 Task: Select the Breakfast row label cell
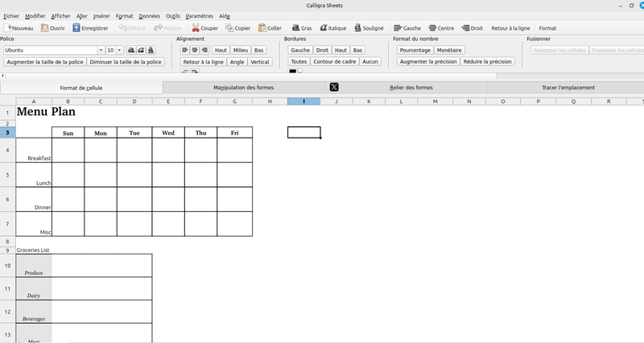pos(34,150)
